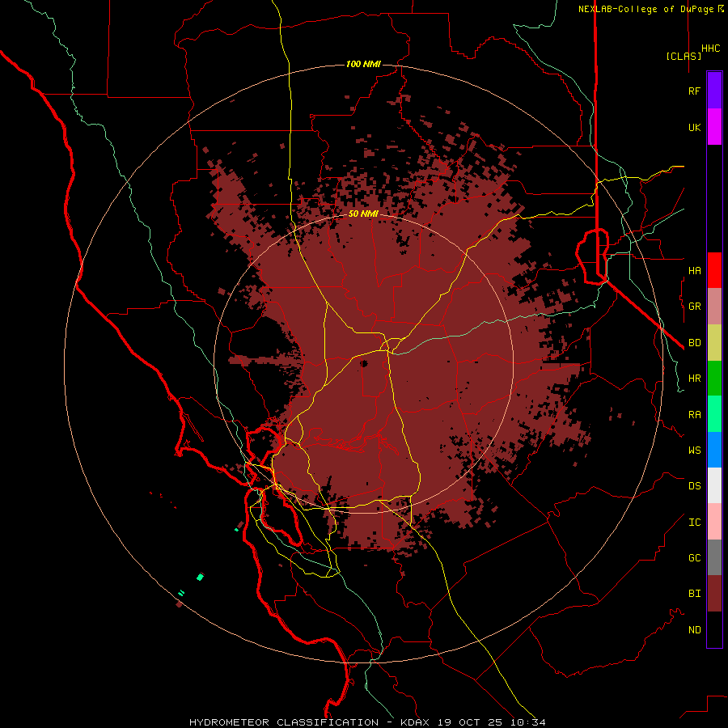The height and width of the screenshot is (728, 728).
Task: Click the WS blue legend swatch
Action: (x=714, y=450)
